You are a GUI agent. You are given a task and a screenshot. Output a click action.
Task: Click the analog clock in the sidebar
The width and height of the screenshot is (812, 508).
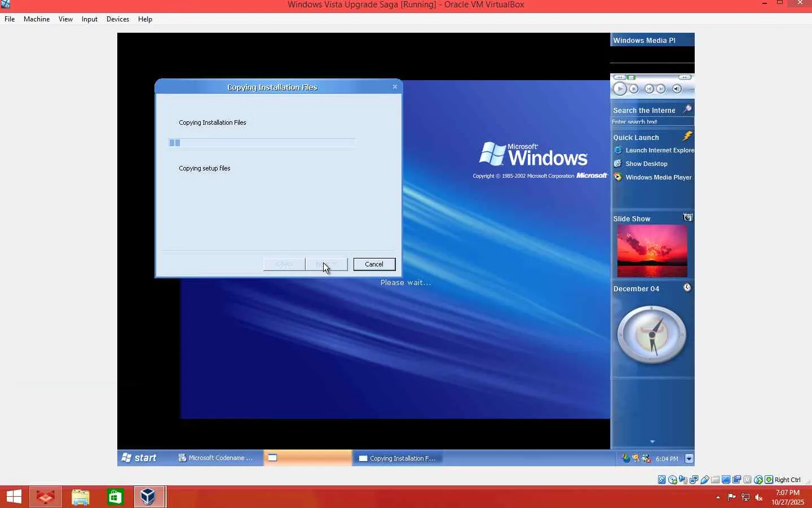[x=652, y=335]
